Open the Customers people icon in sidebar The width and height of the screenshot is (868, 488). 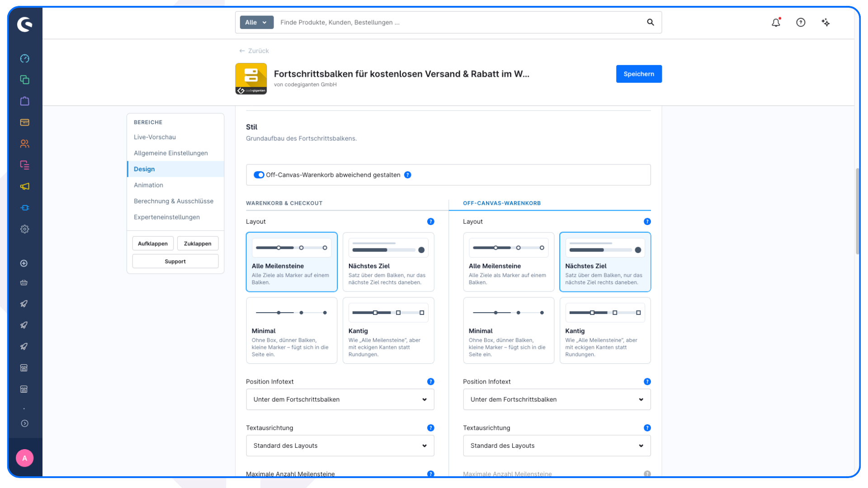(x=25, y=144)
